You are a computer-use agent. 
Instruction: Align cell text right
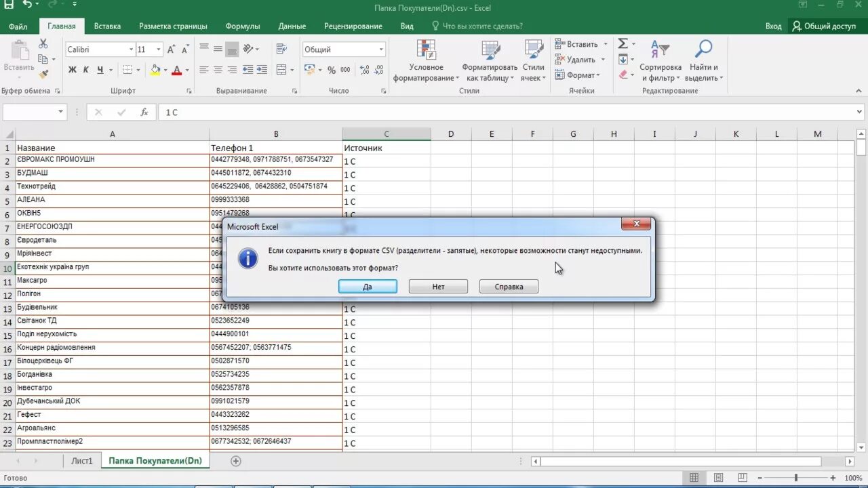point(232,70)
